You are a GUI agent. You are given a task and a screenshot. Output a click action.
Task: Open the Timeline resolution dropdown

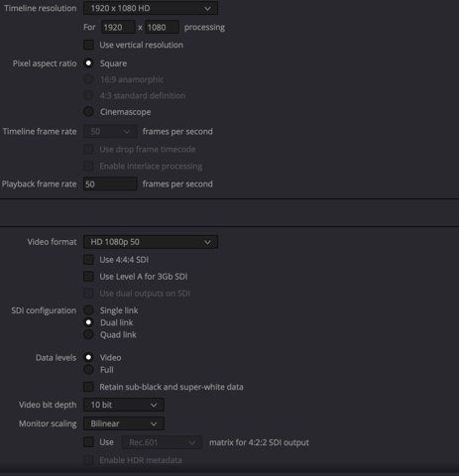151,8
